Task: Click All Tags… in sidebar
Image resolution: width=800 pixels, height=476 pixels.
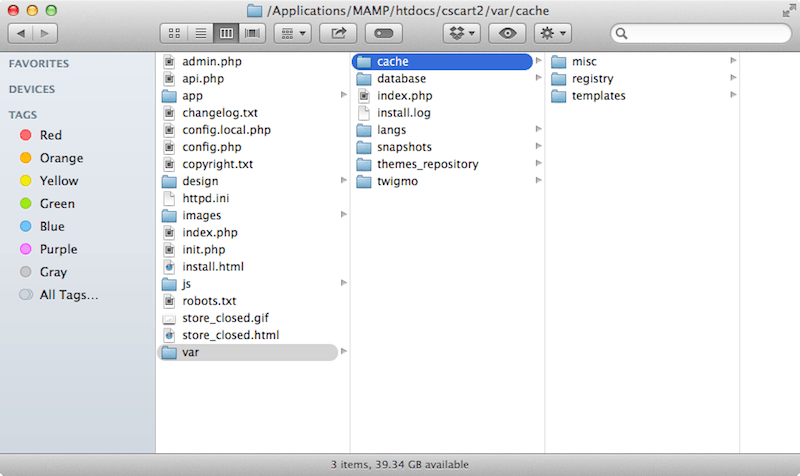Action: pyautogui.click(x=68, y=295)
